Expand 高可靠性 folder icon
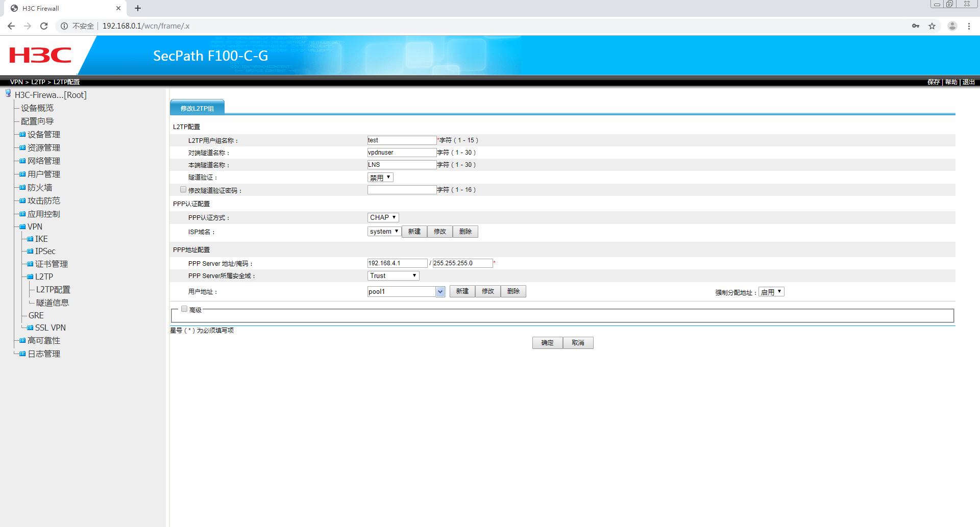 pos(22,341)
